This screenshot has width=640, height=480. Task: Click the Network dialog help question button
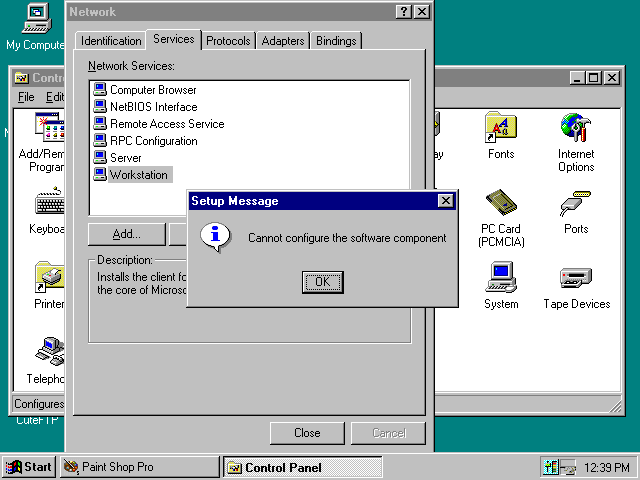click(x=404, y=12)
